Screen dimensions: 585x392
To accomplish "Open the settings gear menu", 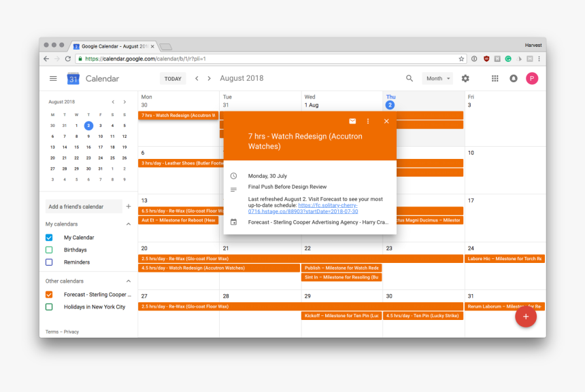I will point(465,78).
